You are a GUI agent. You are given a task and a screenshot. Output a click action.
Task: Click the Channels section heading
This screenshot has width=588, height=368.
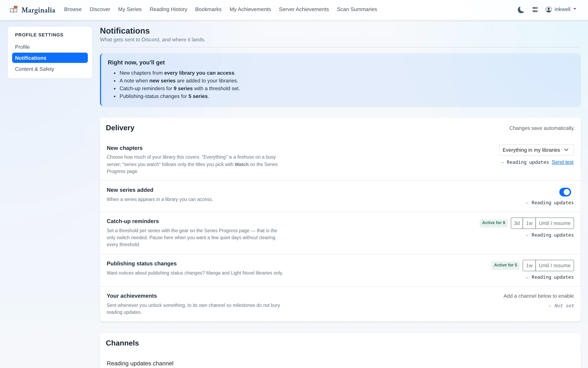coord(122,343)
